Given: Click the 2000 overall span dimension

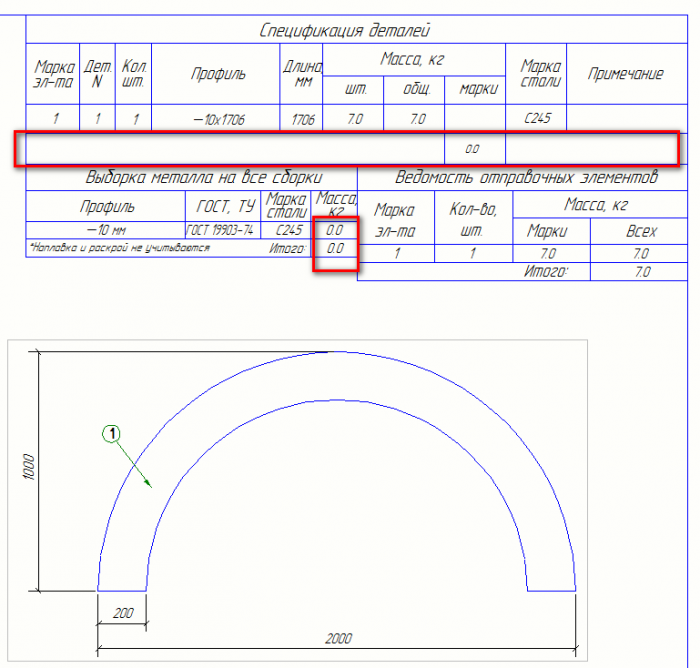Looking at the screenshot, I should coord(338,639).
